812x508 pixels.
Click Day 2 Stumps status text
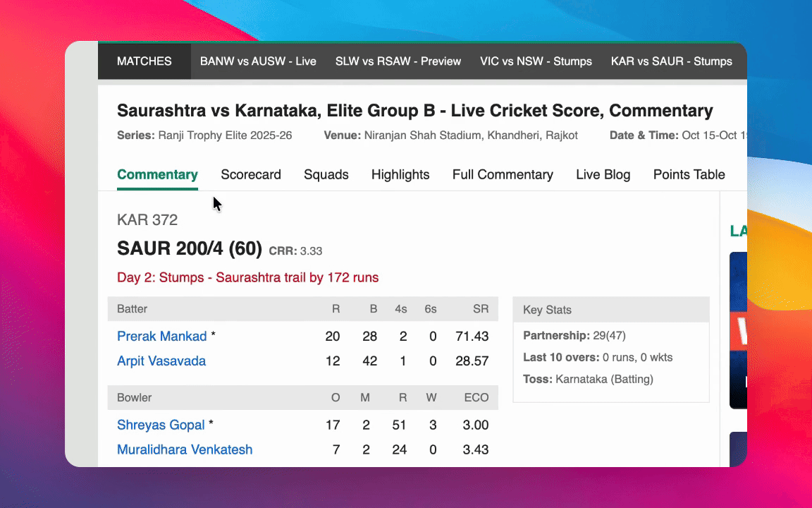click(247, 277)
